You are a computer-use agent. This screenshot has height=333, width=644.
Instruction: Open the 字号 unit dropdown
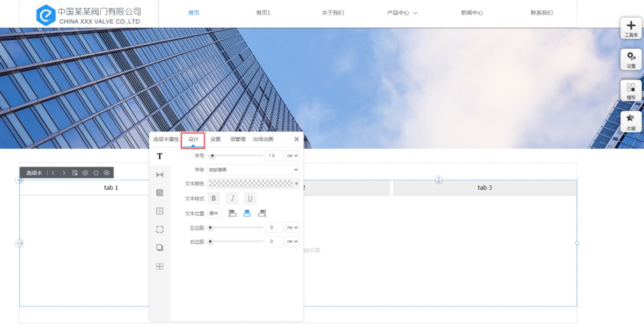coord(292,156)
